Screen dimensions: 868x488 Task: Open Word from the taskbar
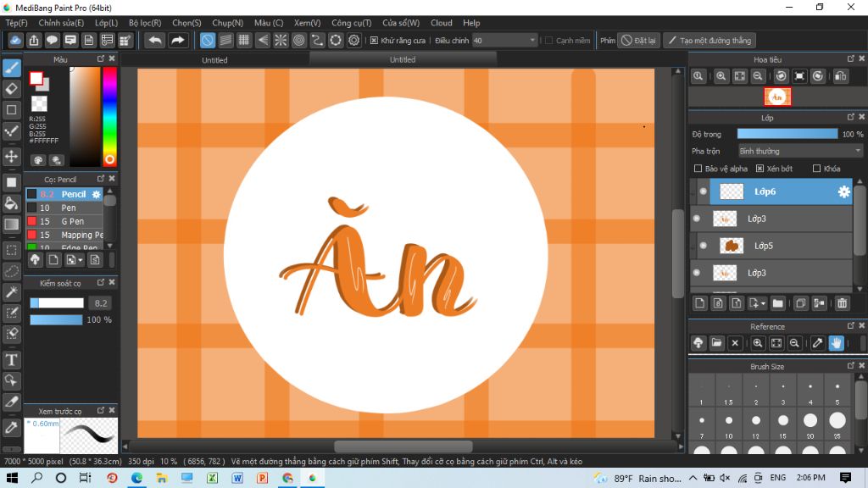click(x=237, y=478)
